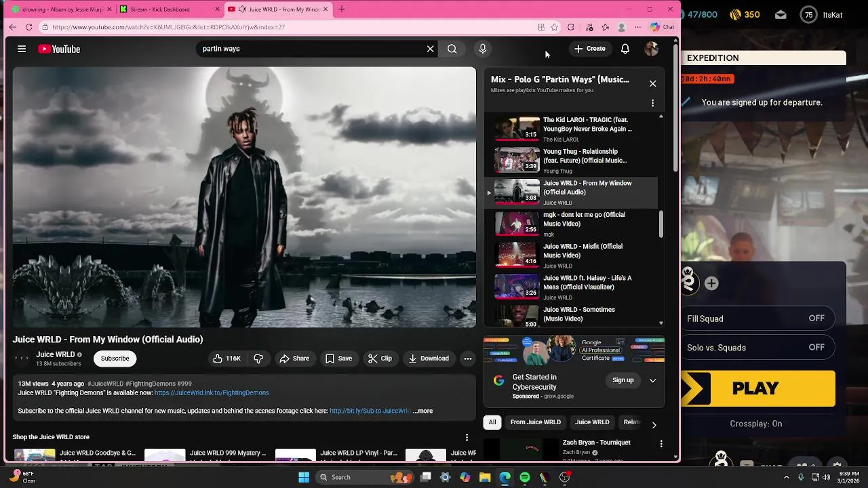Screen dimensions: 868x488
Task: Open a new browser tab
Action: tap(342, 9)
